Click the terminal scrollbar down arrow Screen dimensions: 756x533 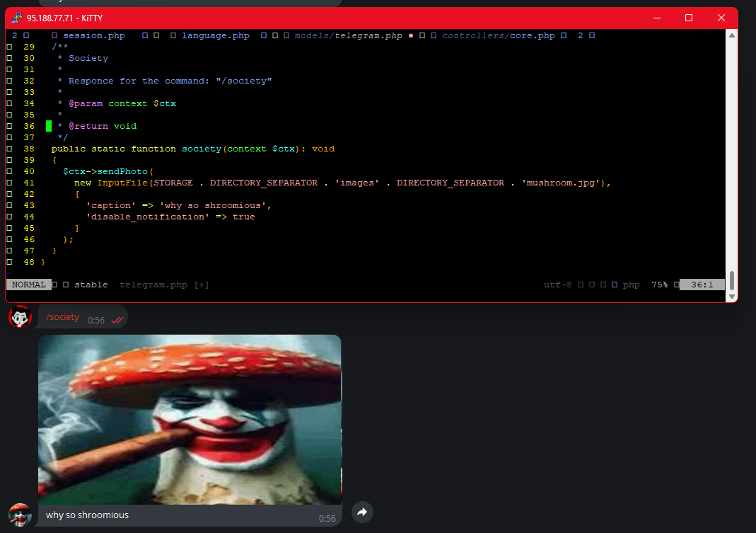[x=732, y=297]
